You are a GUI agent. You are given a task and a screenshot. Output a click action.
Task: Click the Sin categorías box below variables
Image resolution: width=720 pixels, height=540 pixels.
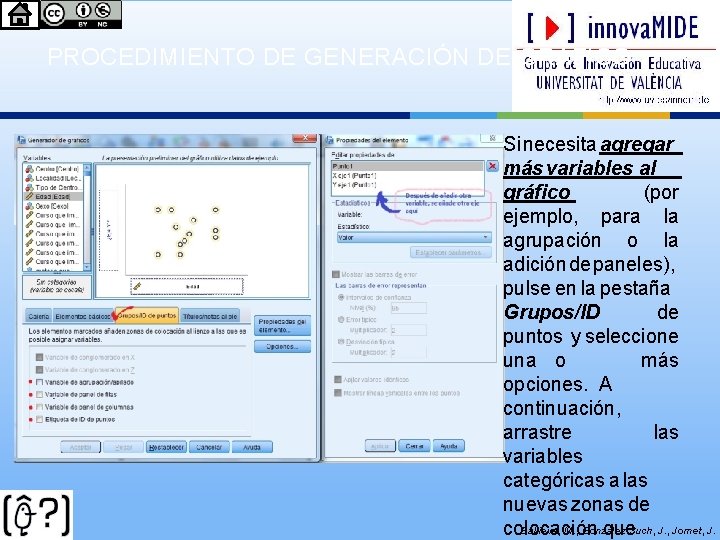point(57,286)
